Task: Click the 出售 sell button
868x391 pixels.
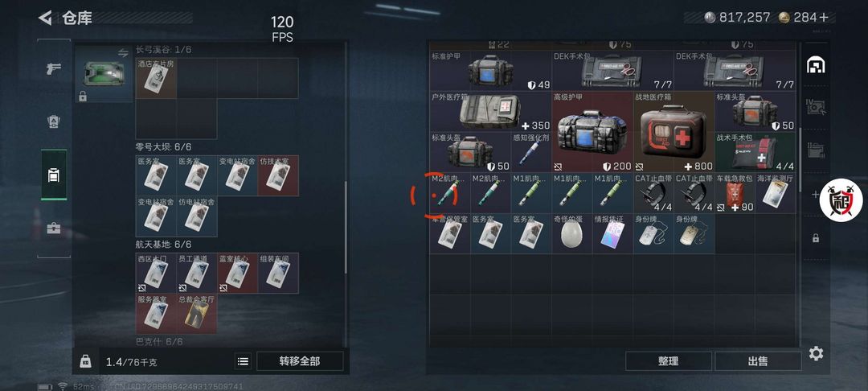Action: coord(758,361)
